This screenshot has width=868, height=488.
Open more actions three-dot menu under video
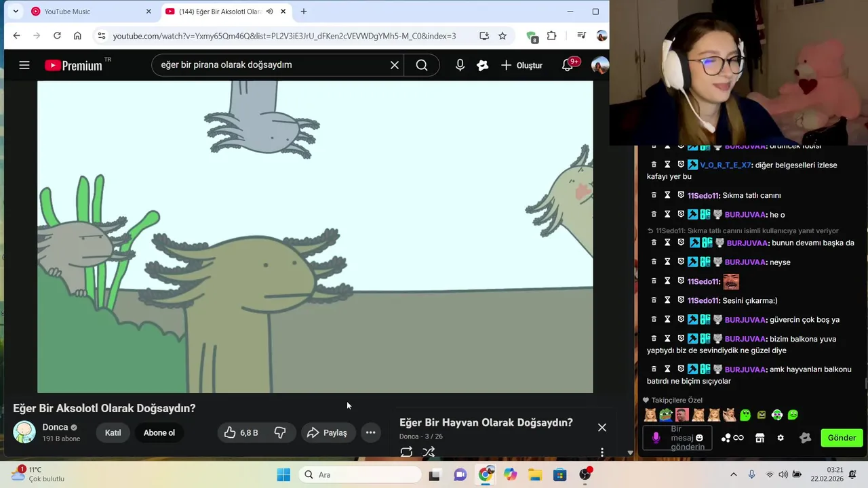[x=370, y=432]
